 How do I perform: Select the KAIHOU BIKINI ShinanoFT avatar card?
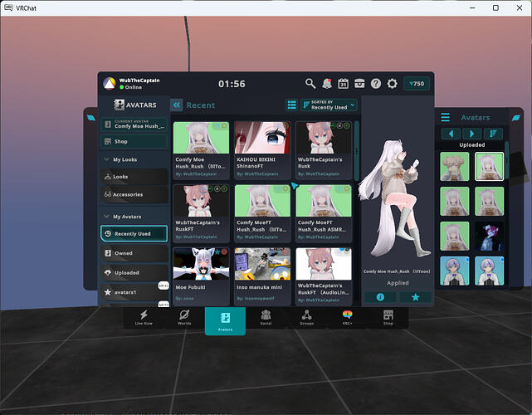[x=262, y=150]
